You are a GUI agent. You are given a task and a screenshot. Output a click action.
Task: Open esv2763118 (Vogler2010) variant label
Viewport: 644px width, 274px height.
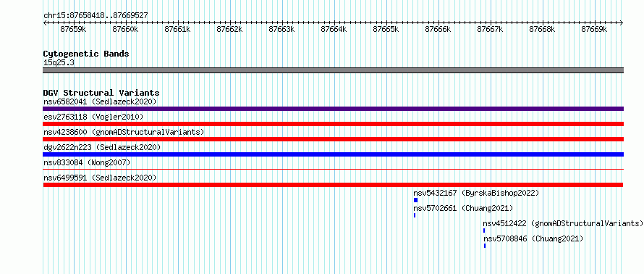(93, 117)
